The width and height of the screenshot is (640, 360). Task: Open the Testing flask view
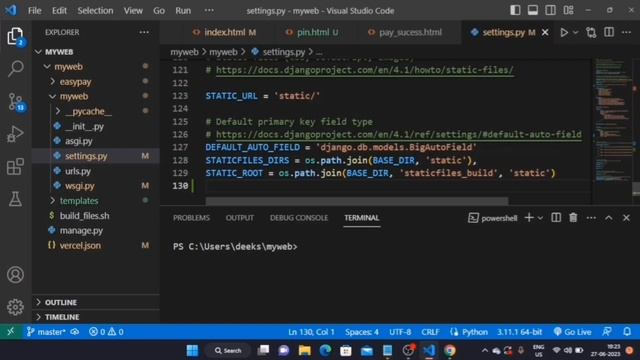point(16,199)
